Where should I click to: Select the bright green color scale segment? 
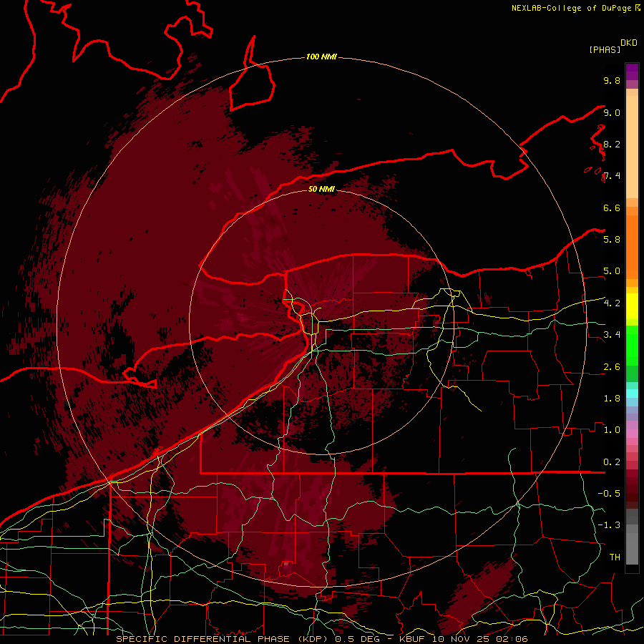point(632,346)
